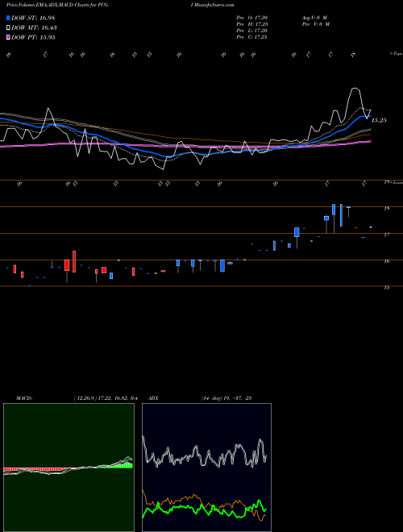Click the 'Pre C: 17.25' value
403x532 pixels.
251,37
